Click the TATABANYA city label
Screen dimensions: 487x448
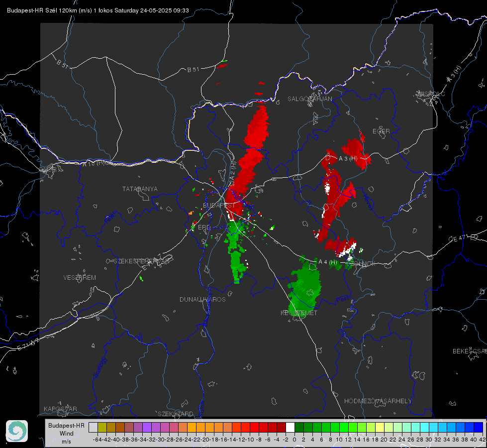coord(140,189)
